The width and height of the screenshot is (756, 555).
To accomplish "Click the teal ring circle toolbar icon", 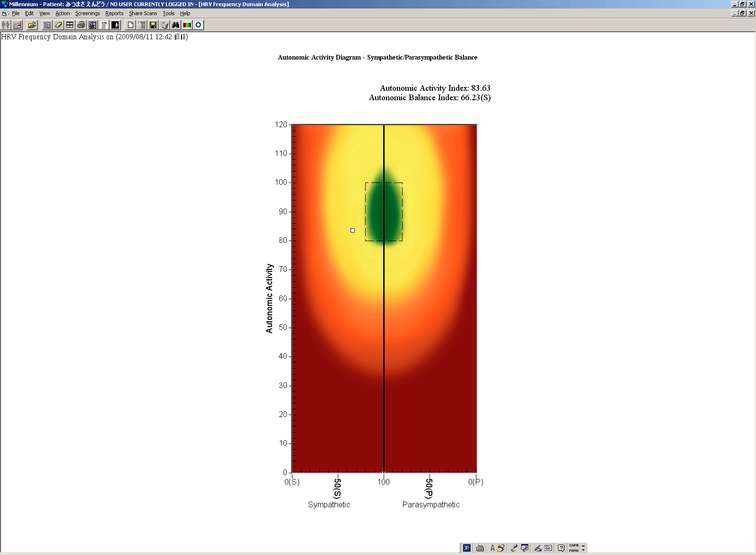I will (198, 25).
